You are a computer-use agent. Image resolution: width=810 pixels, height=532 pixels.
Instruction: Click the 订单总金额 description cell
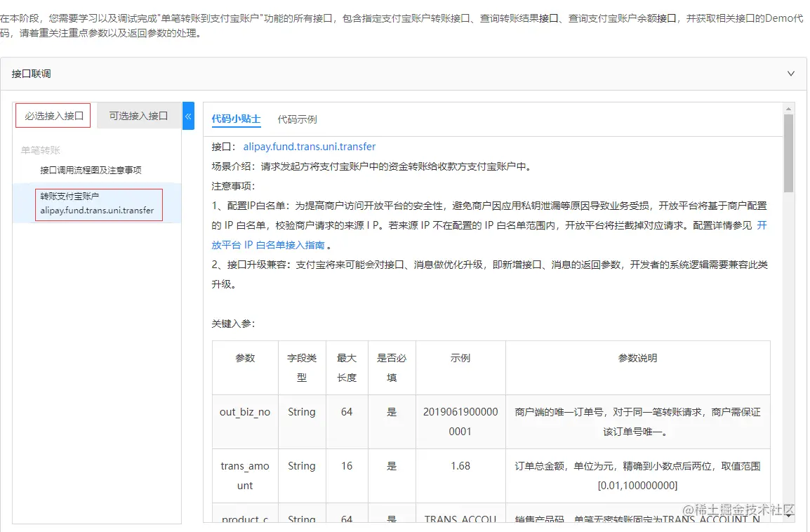pos(637,476)
